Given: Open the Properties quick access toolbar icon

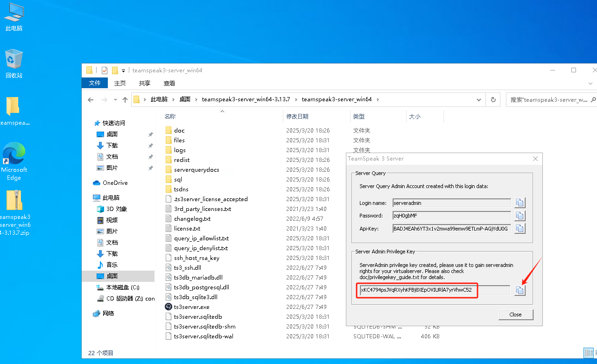Looking at the screenshot, I should pos(105,70).
